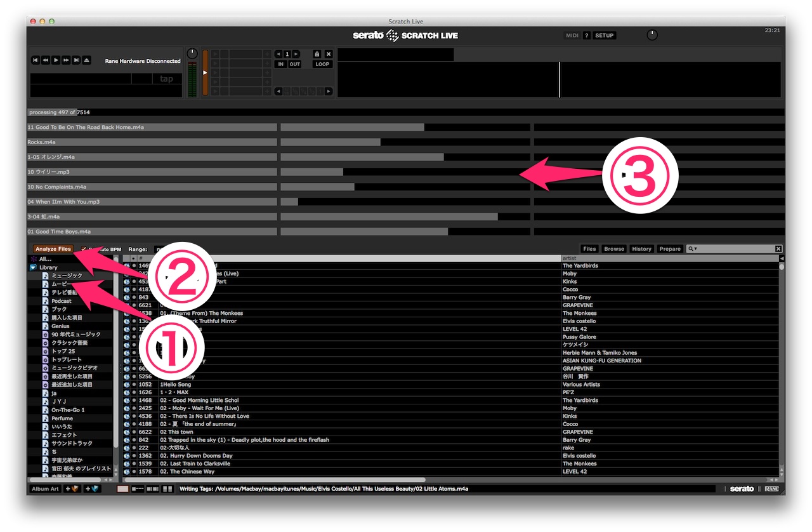Open the Perfume playlist
The image size is (812, 532).
(62, 418)
